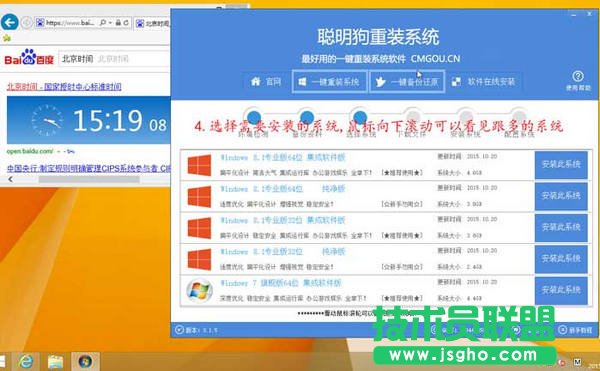Open the 北京时间 - 国家授时中心标准时间 link
Viewport: 600px width, 371px height.
tap(64, 86)
